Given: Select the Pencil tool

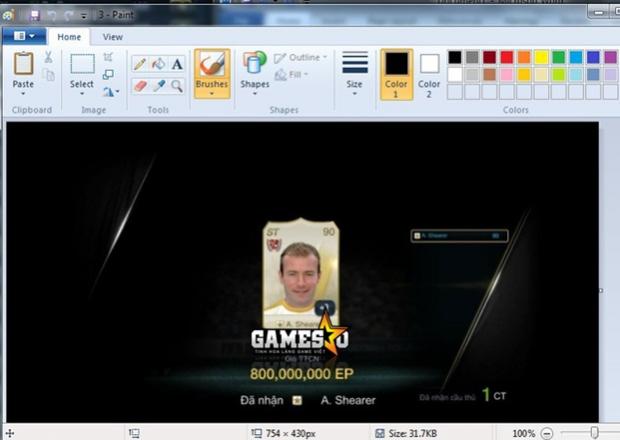Looking at the screenshot, I should 140,64.
